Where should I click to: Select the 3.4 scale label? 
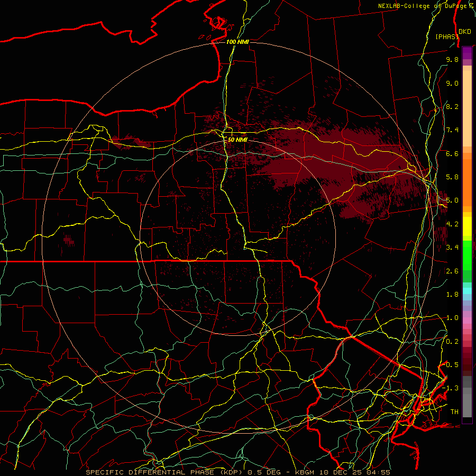(452, 248)
